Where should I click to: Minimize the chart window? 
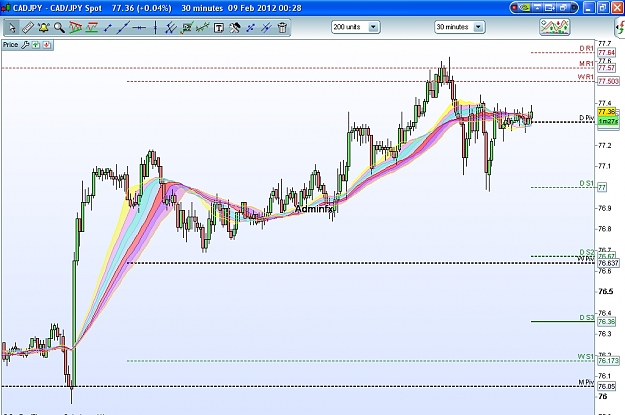[x=589, y=8]
